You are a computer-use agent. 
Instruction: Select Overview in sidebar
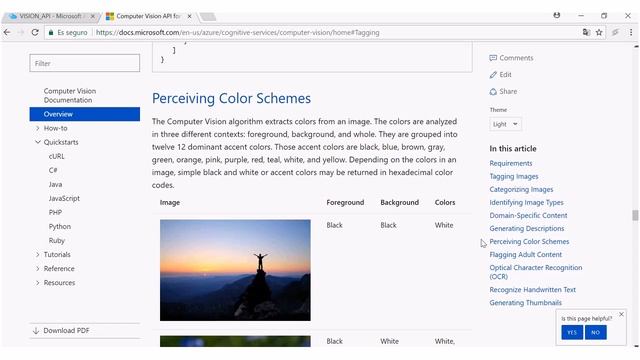(x=84, y=114)
